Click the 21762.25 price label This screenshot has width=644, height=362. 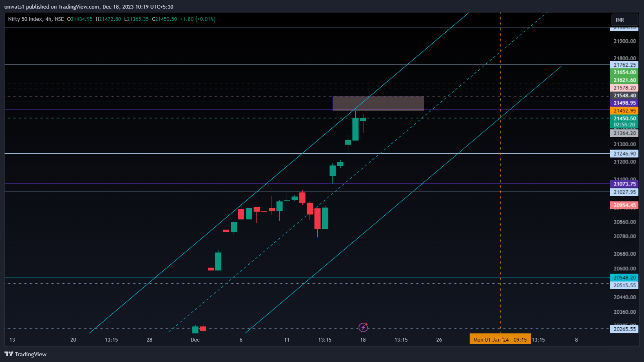coord(624,65)
